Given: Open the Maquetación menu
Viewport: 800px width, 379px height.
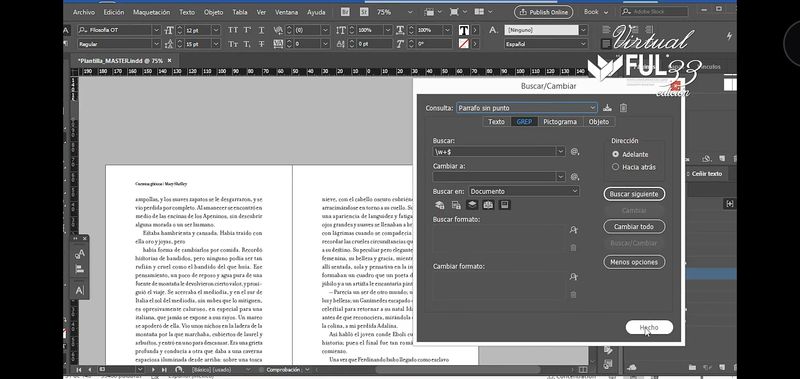Looking at the screenshot, I should pyautogui.click(x=152, y=12).
